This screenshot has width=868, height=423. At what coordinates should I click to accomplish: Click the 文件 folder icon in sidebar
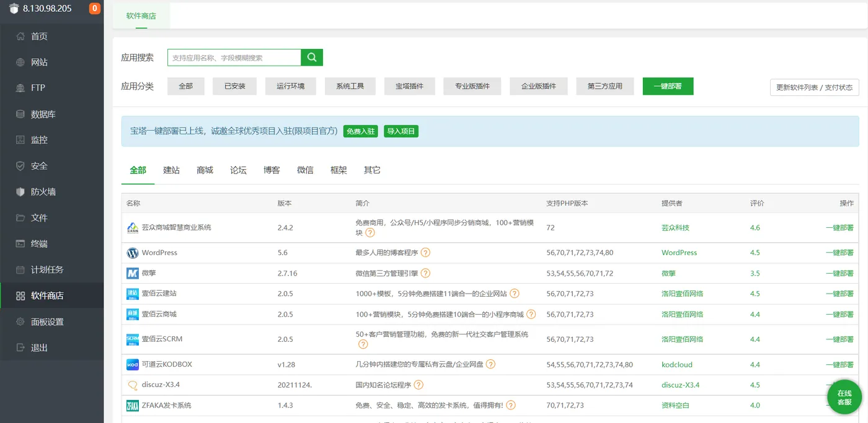(x=20, y=218)
